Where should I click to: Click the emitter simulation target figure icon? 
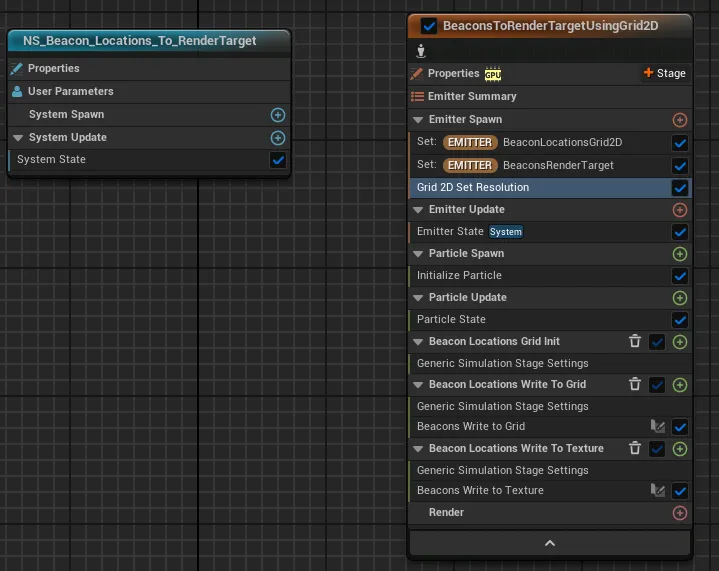point(420,50)
